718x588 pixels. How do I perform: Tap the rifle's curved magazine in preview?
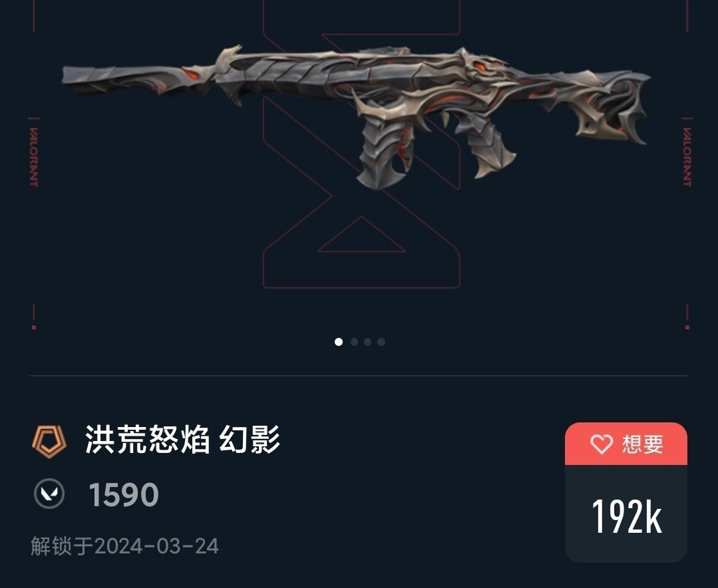(x=384, y=153)
